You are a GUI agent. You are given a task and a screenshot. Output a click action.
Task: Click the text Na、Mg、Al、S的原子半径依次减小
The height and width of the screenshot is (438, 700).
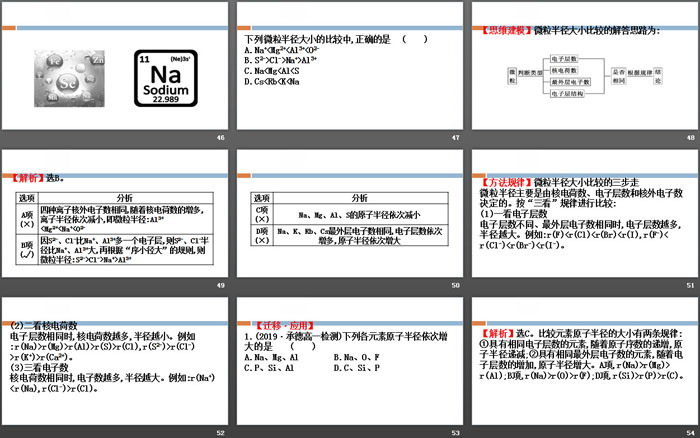click(359, 215)
